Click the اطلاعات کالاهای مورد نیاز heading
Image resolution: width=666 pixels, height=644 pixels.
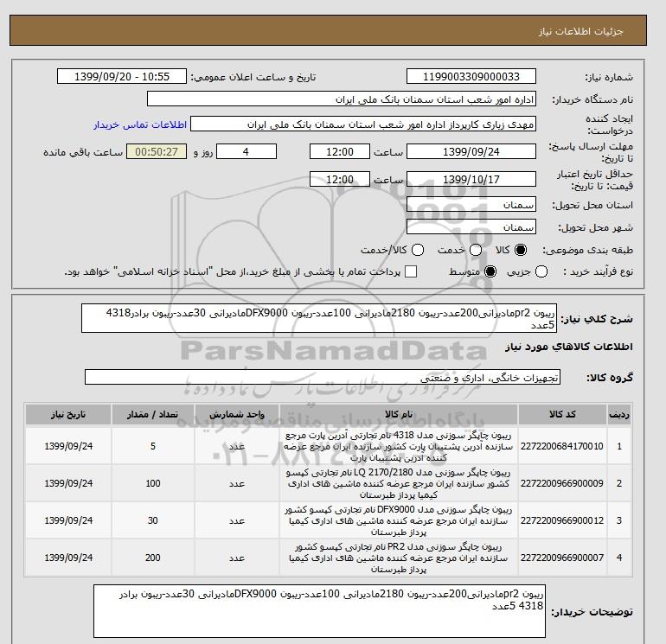coord(569,347)
